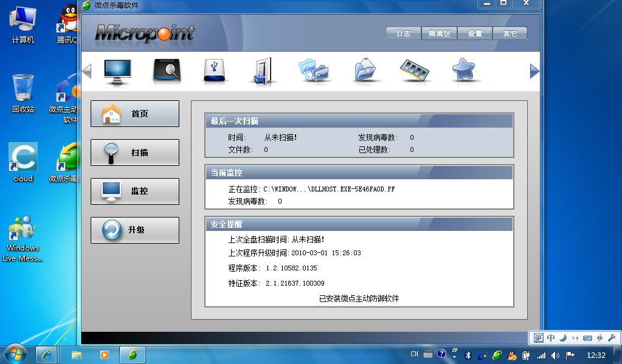Click the monitor icon for computer scan
The height and width of the screenshot is (364, 622).
pos(117,72)
